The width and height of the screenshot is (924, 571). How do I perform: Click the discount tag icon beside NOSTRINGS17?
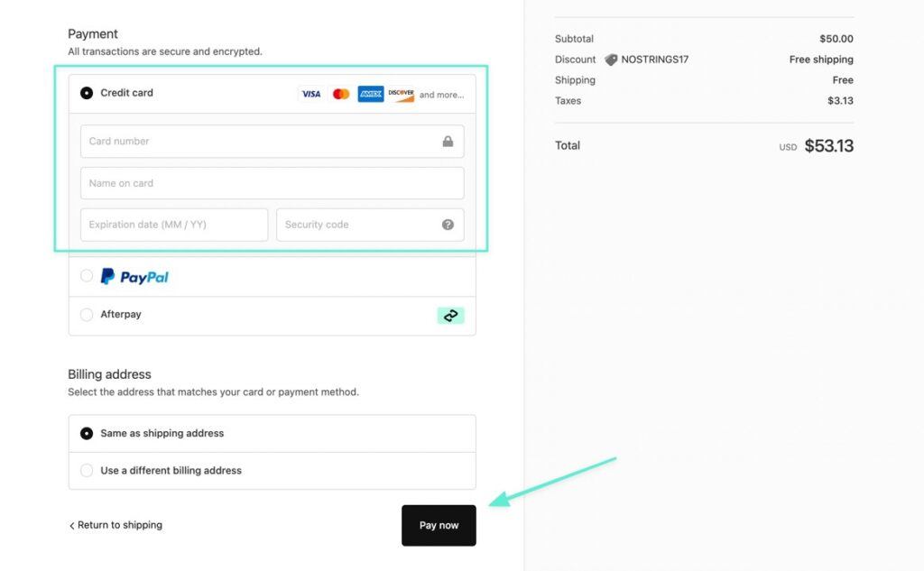(x=612, y=59)
